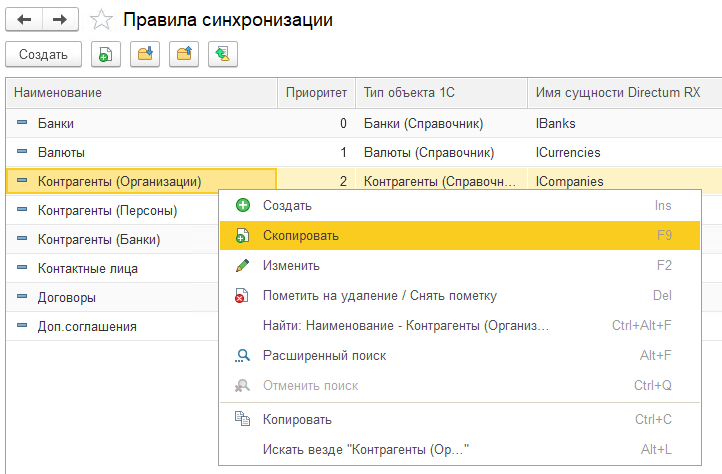Click the Имя сущности Directum RX column header
The width and height of the screenshot is (722, 474).
coord(618,93)
